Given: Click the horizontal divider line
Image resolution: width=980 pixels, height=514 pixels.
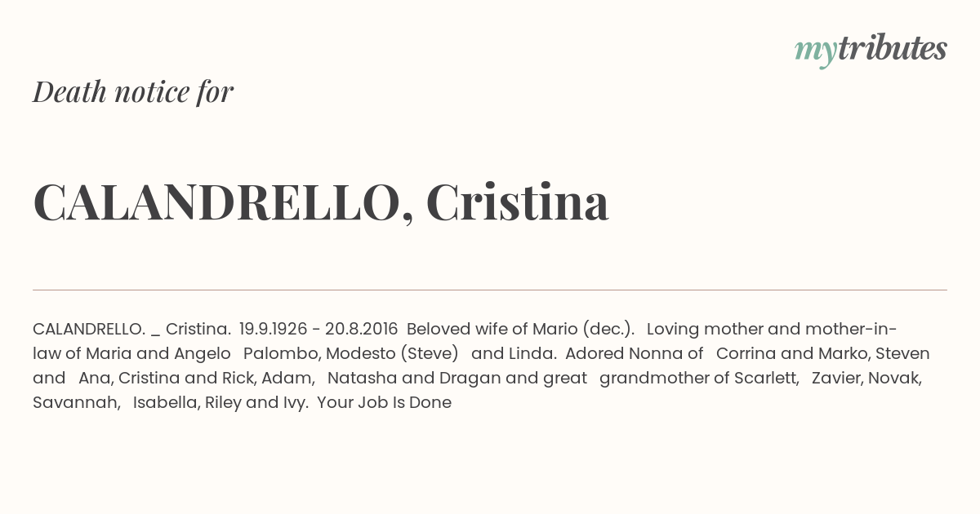Looking at the screenshot, I should (490, 290).
